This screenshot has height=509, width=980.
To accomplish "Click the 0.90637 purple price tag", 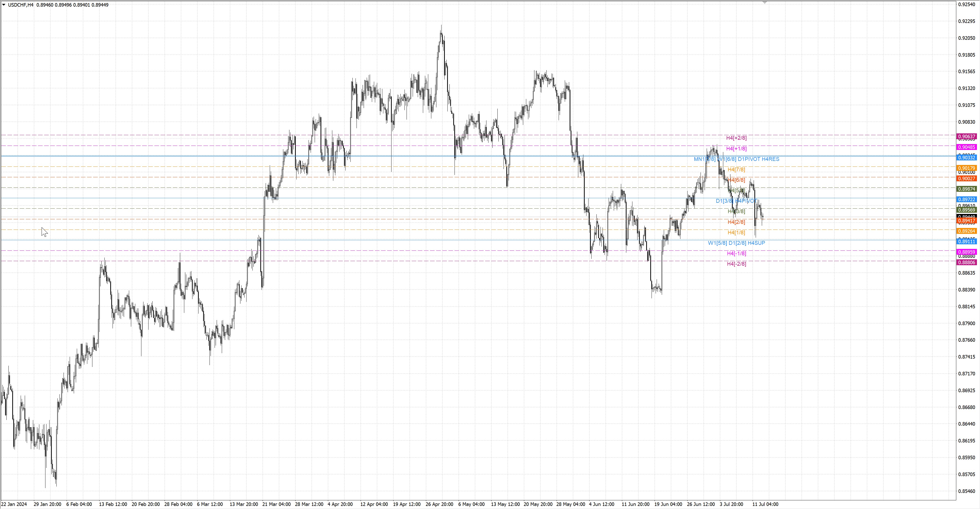I will tap(966, 136).
